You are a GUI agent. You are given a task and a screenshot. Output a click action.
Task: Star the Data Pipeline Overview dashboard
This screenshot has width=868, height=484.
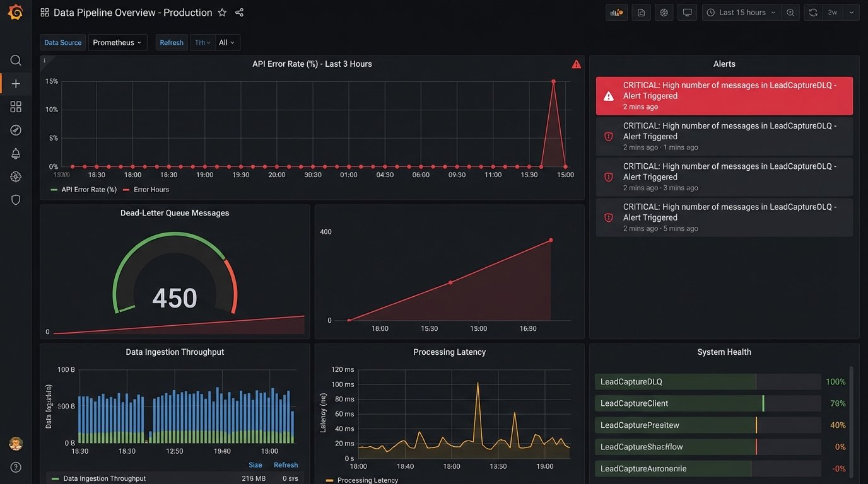222,13
